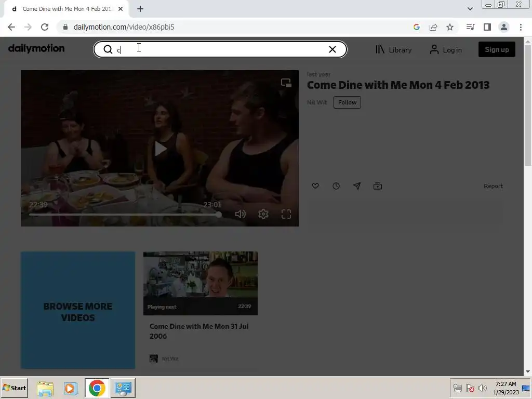Viewport: 532px width, 399px height.
Task: Click the system tray volume icon
Action: [x=482, y=388]
